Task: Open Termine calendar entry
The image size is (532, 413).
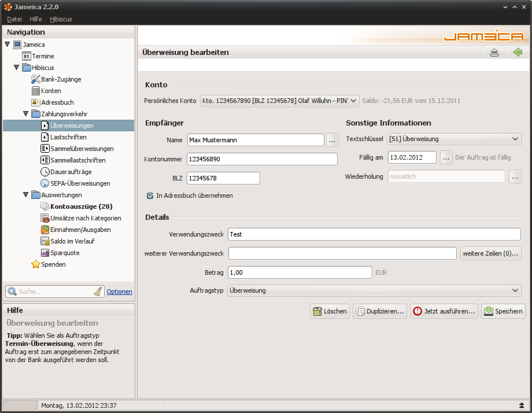Action: click(x=27, y=56)
